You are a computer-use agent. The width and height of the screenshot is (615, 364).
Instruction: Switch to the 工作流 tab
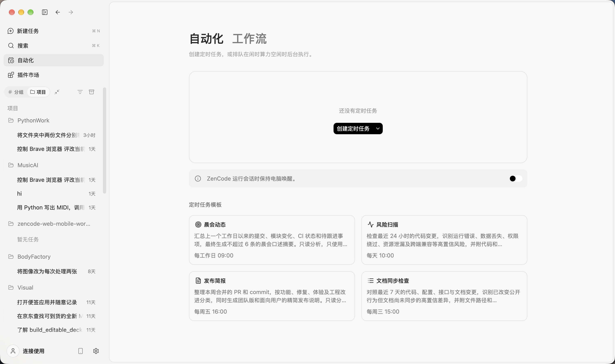tap(249, 39)
